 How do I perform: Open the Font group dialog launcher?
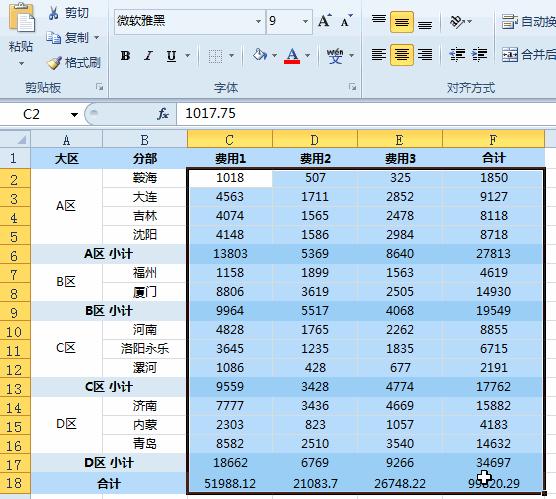(352, 87)
